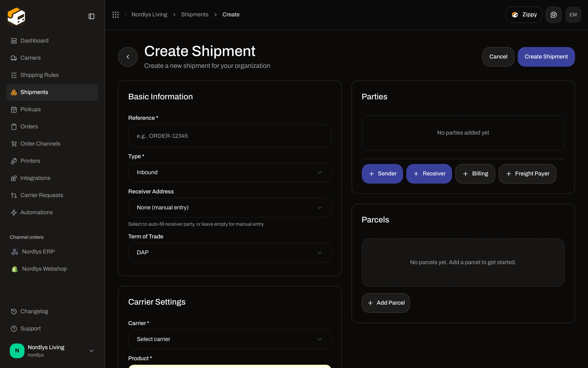Open Integrations in the sidebar

tap(52, 178)
